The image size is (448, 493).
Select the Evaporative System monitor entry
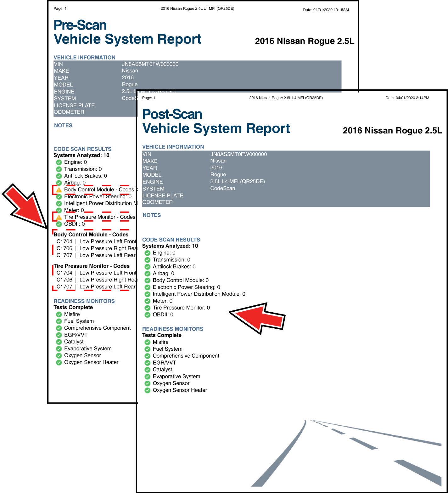pyautogui.click(x=176, y=377)
